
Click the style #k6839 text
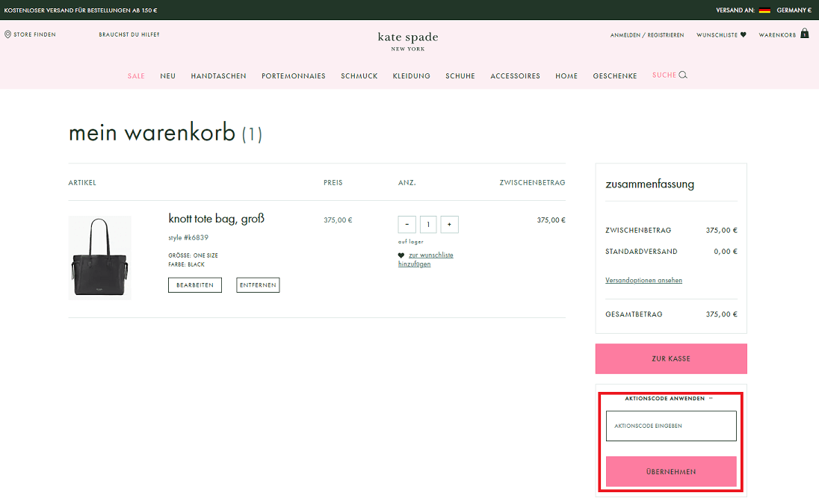click(x=188, y=237)
